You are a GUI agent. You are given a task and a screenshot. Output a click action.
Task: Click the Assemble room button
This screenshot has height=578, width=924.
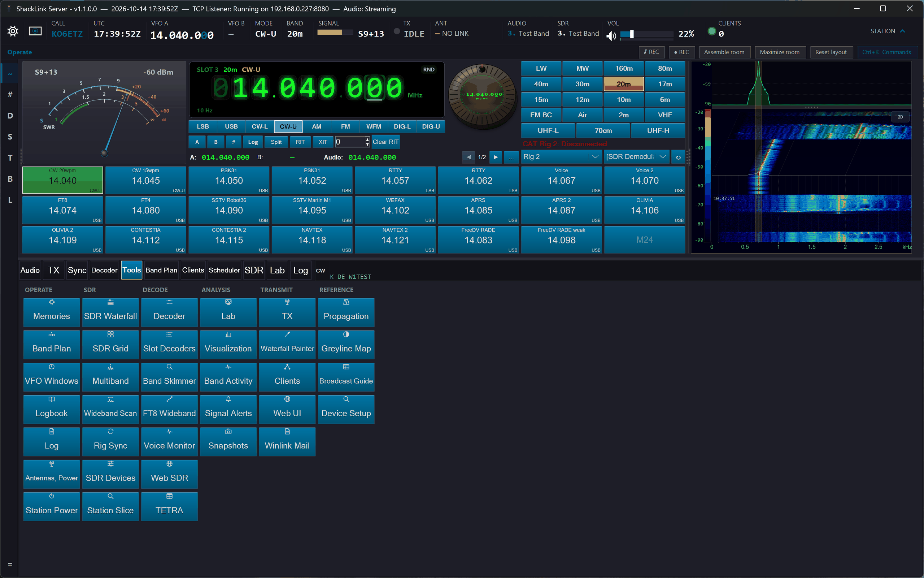click(724, 52)
